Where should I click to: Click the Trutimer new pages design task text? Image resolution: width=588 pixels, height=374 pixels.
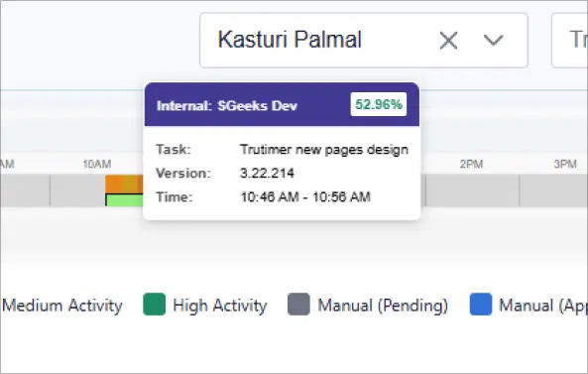point(324,150)
